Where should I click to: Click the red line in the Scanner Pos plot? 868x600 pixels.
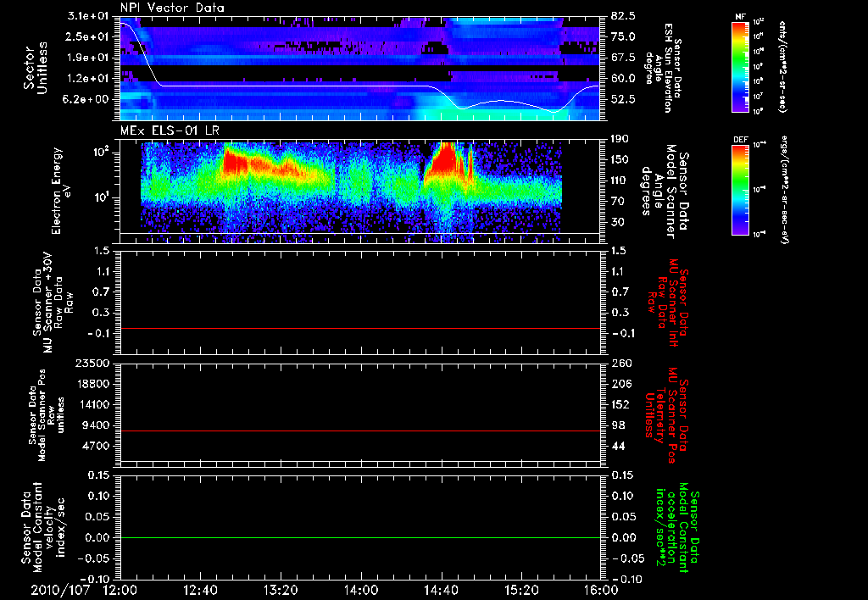coord(360,431)
